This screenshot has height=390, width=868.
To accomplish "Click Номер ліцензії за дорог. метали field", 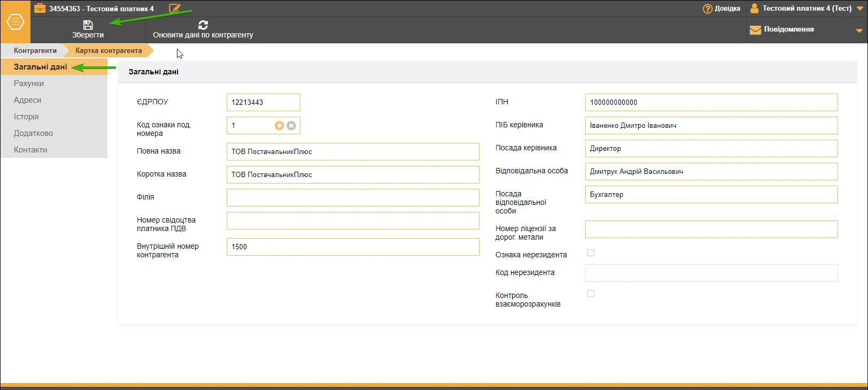I will (x=711, y=229).
